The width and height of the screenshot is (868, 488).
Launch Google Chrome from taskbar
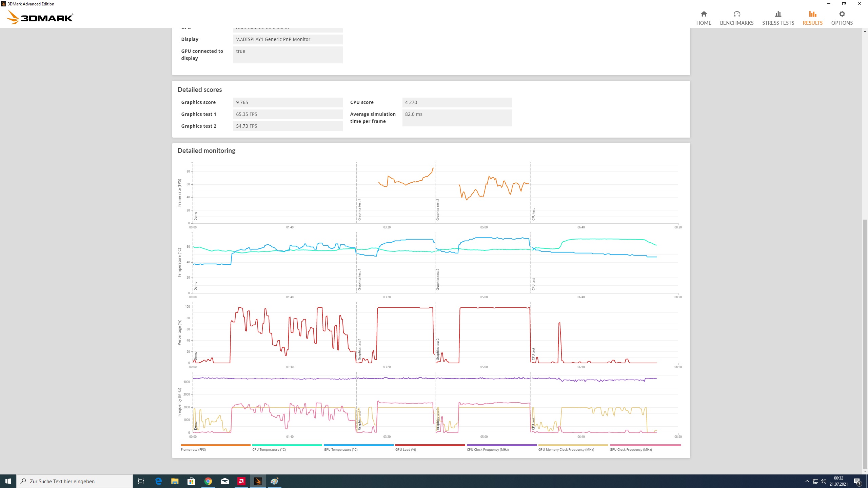[x=208, y=481]
